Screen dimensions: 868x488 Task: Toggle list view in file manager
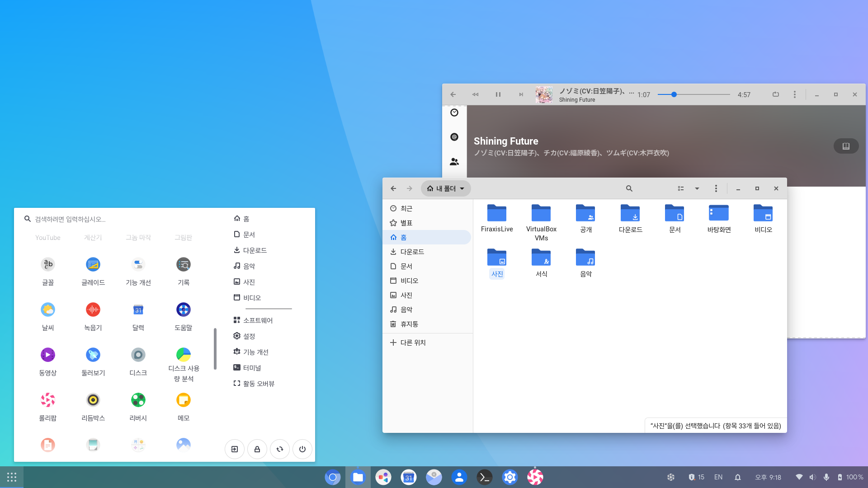(x=680, y=188)
